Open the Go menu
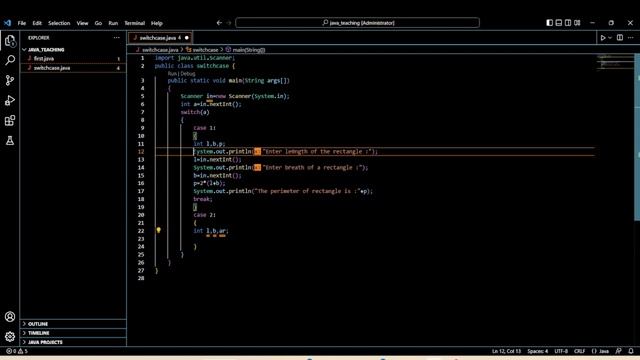 pos(98,23)
